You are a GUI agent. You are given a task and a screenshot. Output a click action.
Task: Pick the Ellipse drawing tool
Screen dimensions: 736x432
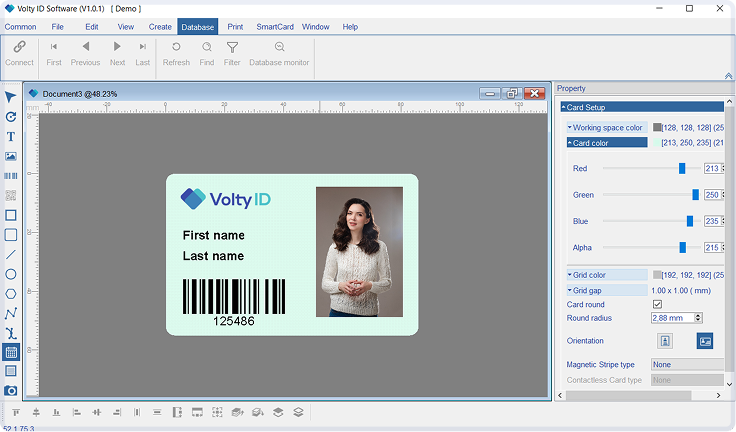pyautogui.click(x=11, y=274)
